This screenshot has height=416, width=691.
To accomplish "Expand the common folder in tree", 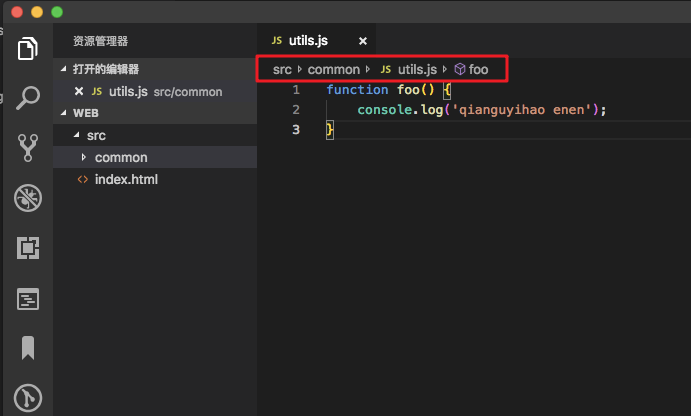I will pos(84,158).
